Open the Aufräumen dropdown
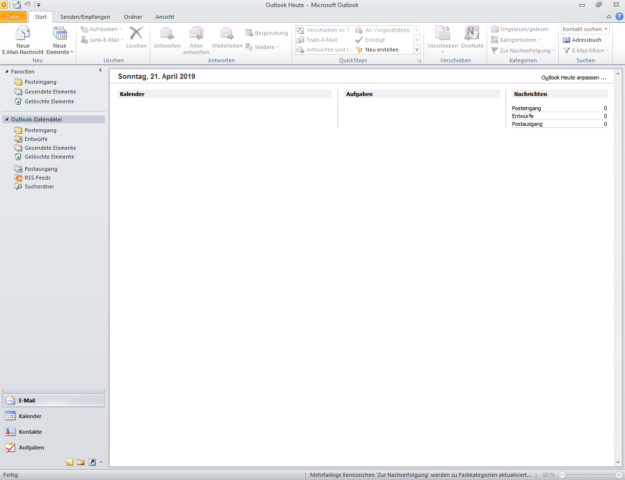625x480 pixels. tap(101, 29)
